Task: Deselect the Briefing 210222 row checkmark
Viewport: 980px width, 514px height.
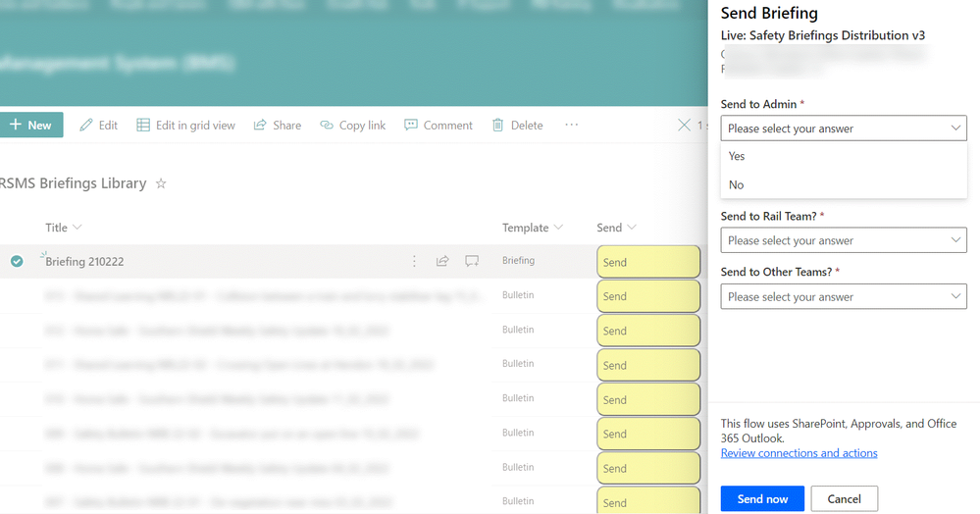Action: pos(17,261)
